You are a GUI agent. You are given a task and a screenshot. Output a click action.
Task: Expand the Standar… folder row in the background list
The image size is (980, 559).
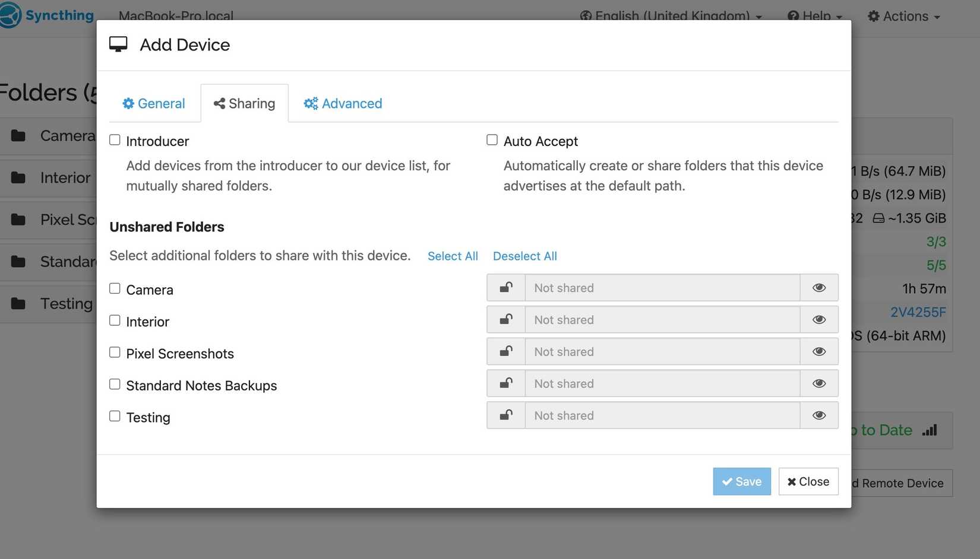pyautogui.click(x=48, y=262)
